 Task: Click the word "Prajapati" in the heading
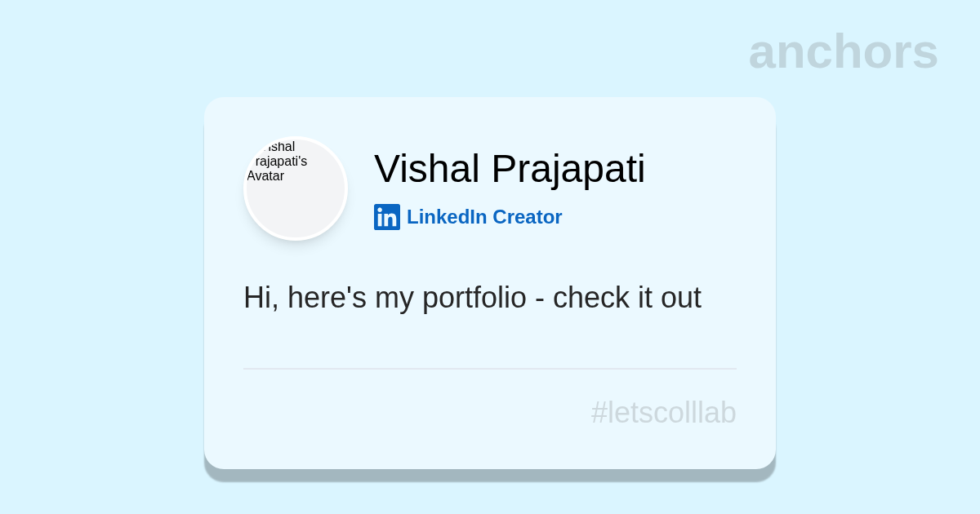tap(568, 169)
